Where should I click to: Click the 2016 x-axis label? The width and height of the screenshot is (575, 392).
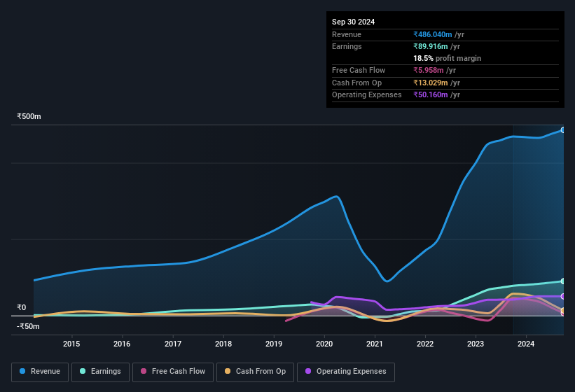click(122, 344)
